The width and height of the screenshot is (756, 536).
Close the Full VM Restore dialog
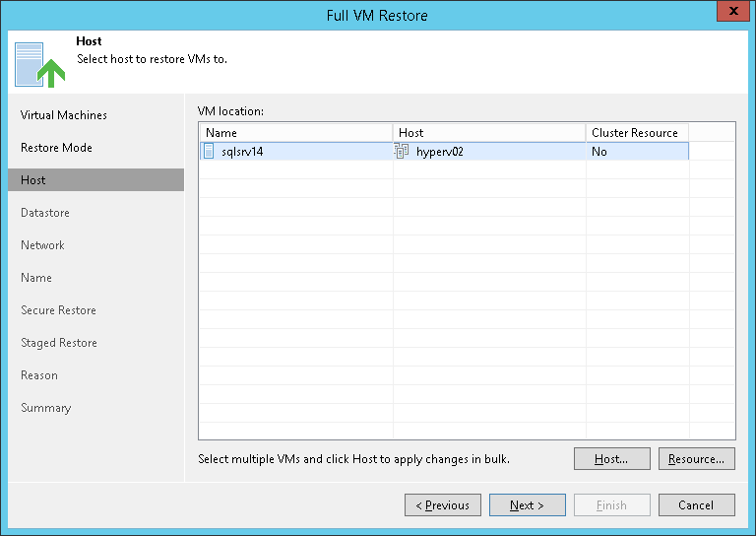click(x=729, y=15)
